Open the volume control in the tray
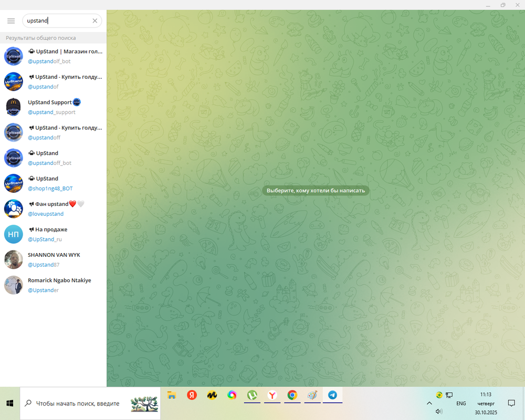 [439, 411]
